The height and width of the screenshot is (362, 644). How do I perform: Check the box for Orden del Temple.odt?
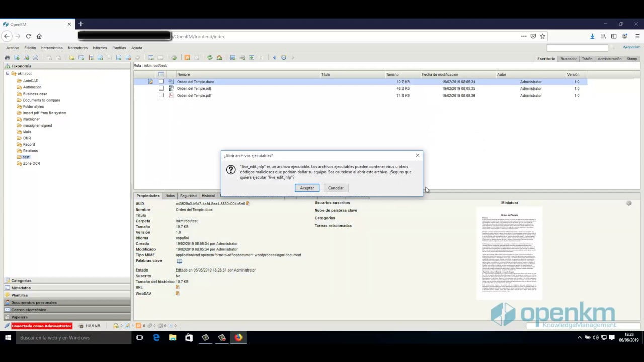161,88
